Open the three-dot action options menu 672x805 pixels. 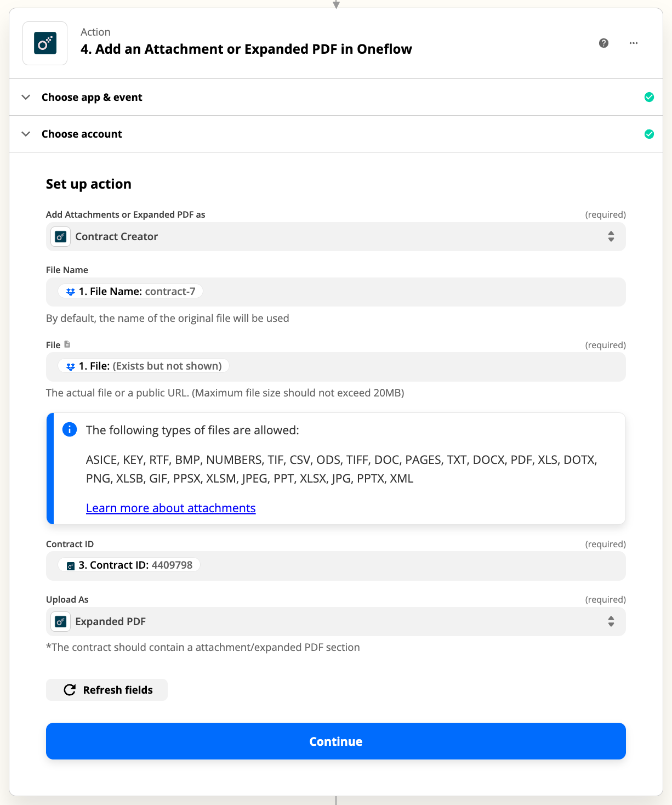(x=634, y=43)
